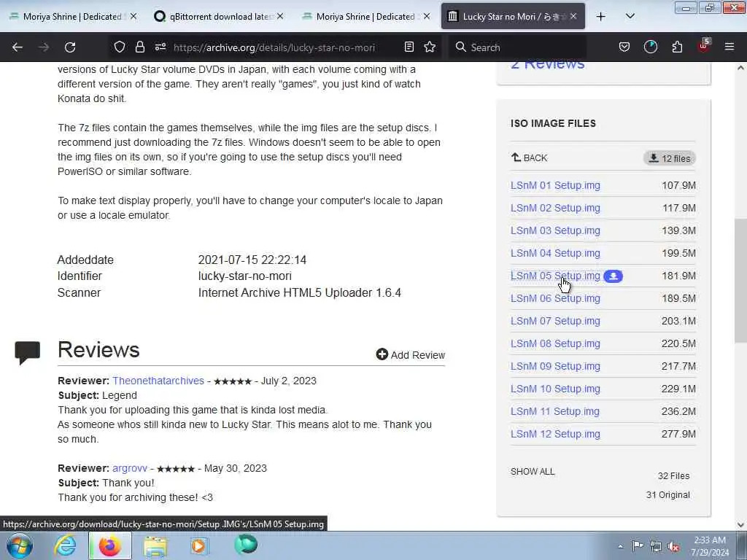
Task: Bookmark this page with the star icon
Action: pyautogui.click(x=430, y=47)
